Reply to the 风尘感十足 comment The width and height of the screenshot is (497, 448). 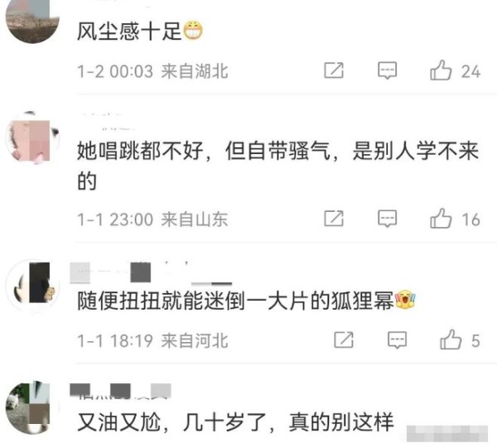pos(387,70)
